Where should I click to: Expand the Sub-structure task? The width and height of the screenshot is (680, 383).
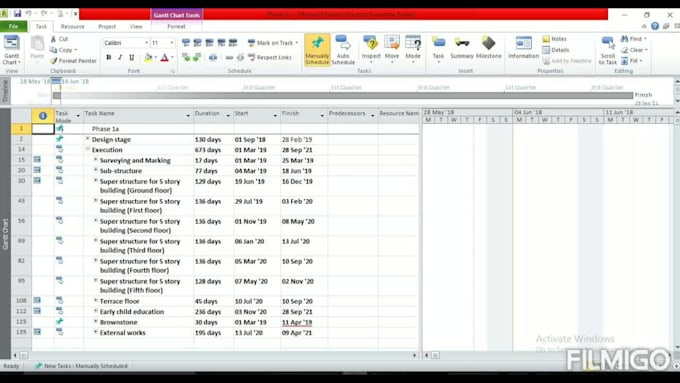click(x=96, y=170)
